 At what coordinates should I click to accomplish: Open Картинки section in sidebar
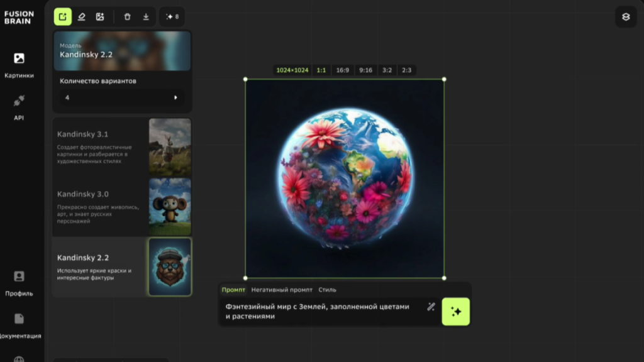[x=19, y=65]
